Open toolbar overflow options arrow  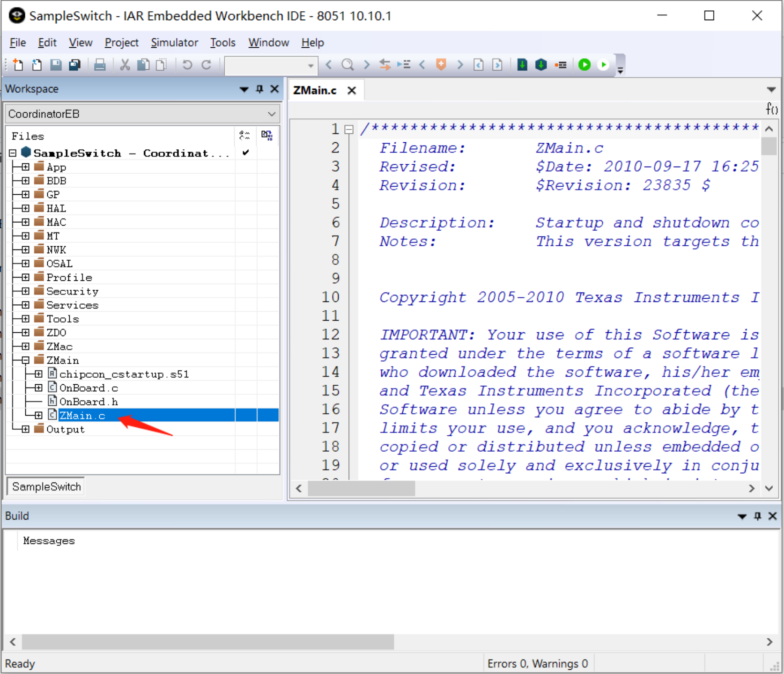(620, 71)
